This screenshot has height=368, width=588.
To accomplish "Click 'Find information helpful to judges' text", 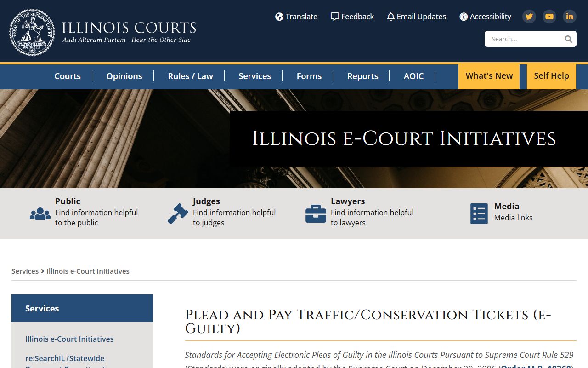I will tap(234, 218).
